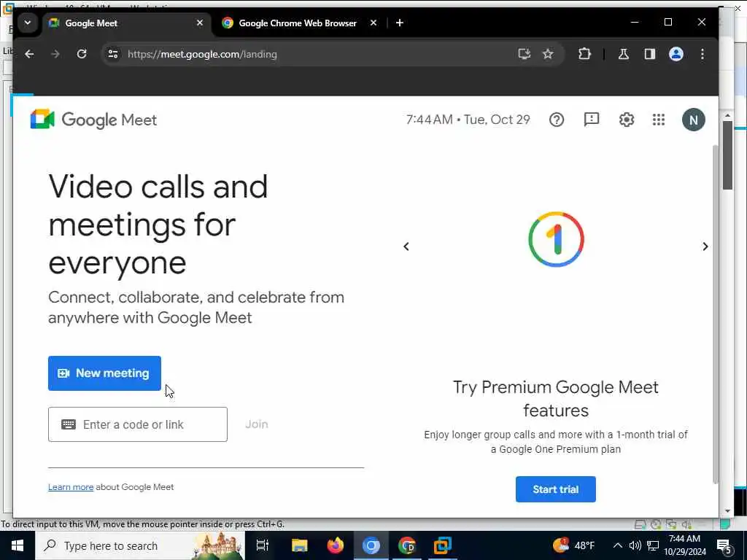Open the blue Chromium taskbar icon

pyautogui.click(x=371, y=545)
